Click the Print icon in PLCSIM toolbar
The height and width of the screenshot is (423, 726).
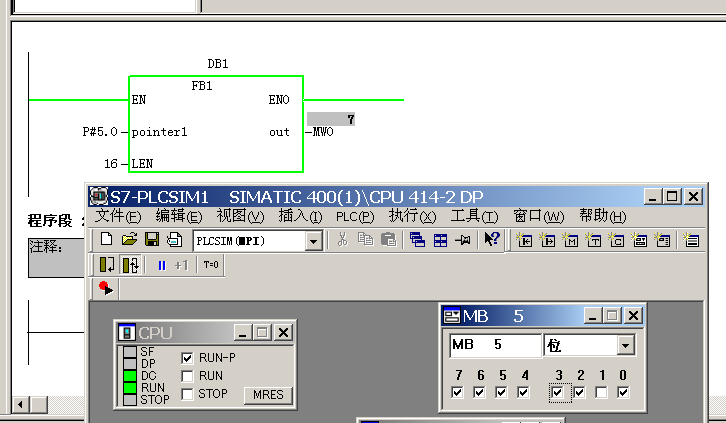[x=175, y=239]
